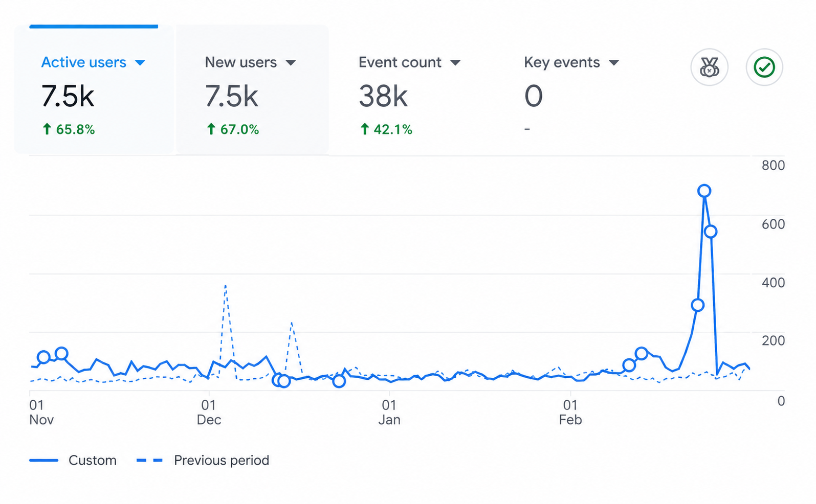Click the previous period dashed peak in early December
Viewport: 816px width, 504px height.
coord(226,286)
